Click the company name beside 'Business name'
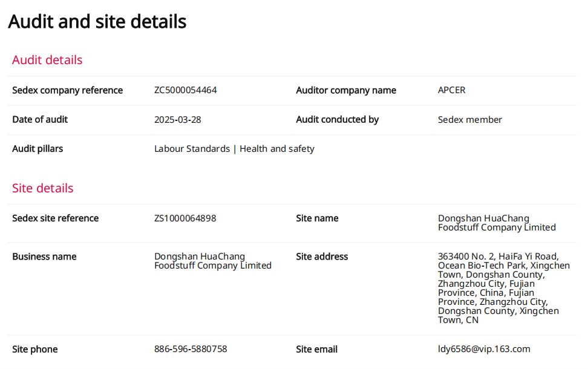The height and width of the screenshot is (369, 588). 212,261
